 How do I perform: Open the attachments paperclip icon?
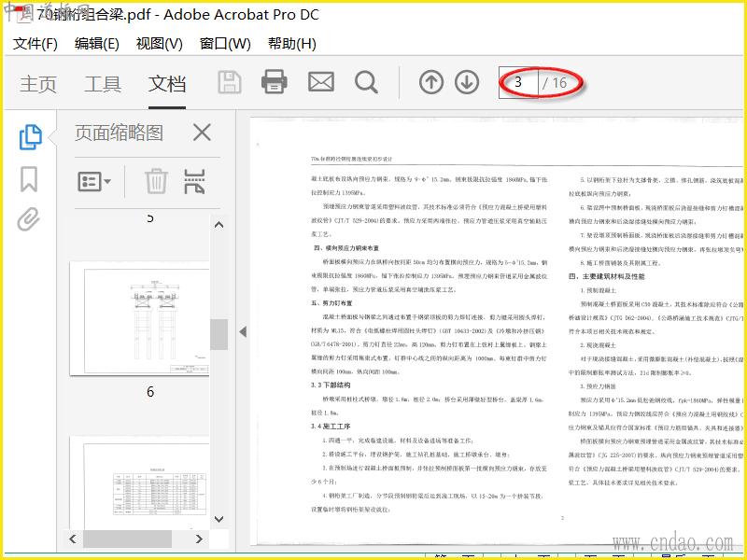point(29,219)
